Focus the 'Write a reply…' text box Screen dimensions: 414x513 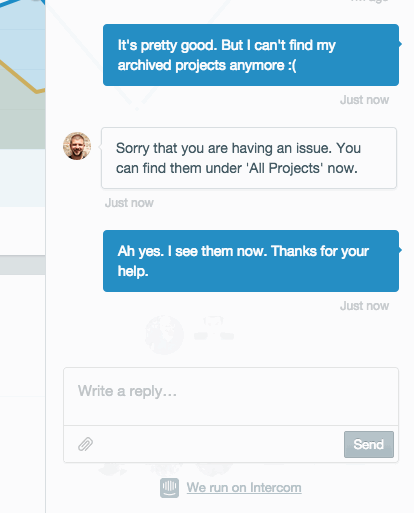coord(231,396)
